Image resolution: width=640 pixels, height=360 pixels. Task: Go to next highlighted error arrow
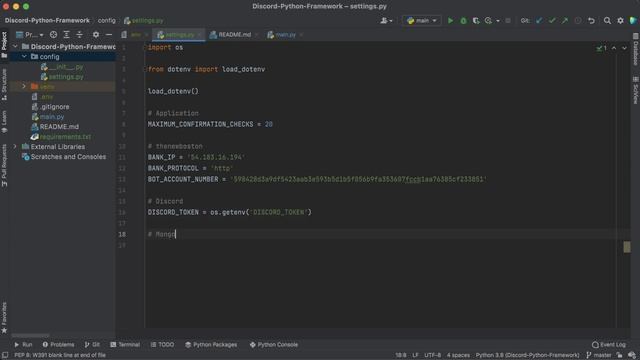(x=624, y=48)
